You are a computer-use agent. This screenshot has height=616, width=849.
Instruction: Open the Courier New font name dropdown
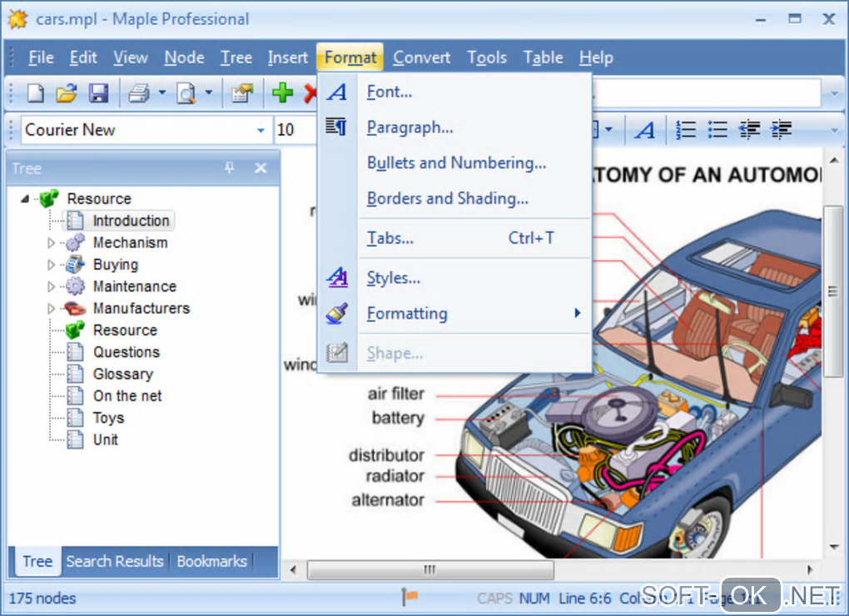pos(261,131)
